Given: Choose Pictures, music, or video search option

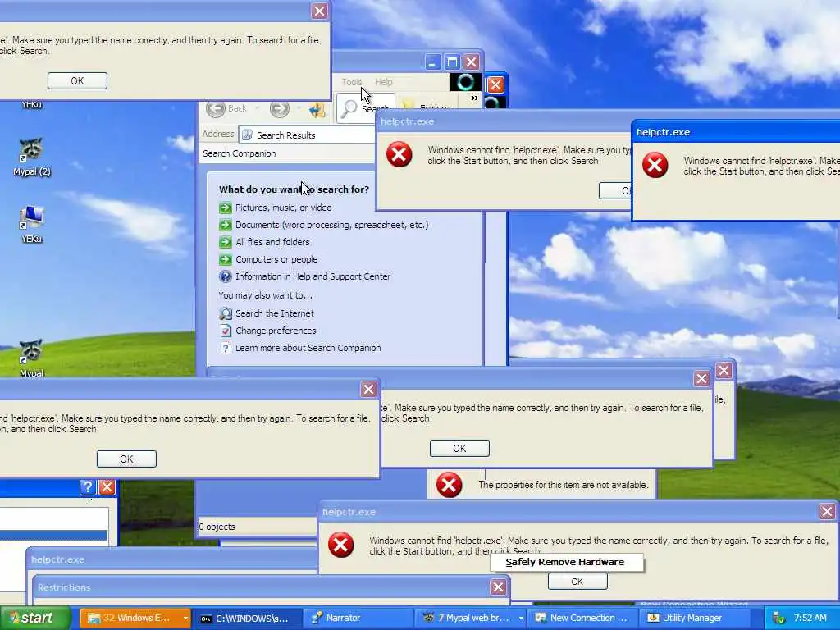Looking at the screenshot, I should [x=283, y=208].
